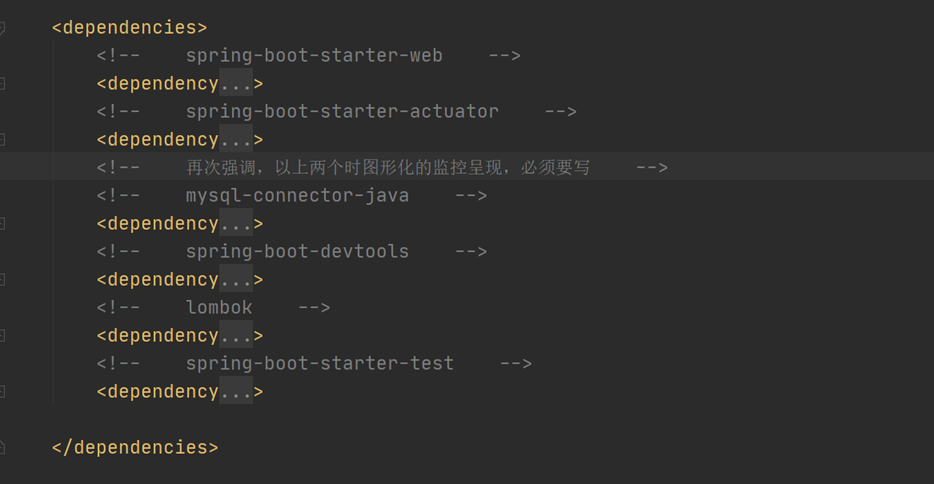Viewport: 934px width, 484px height.
Task: Expand the collapsed dependency below the lombok comment
Action: coord(236,335)
